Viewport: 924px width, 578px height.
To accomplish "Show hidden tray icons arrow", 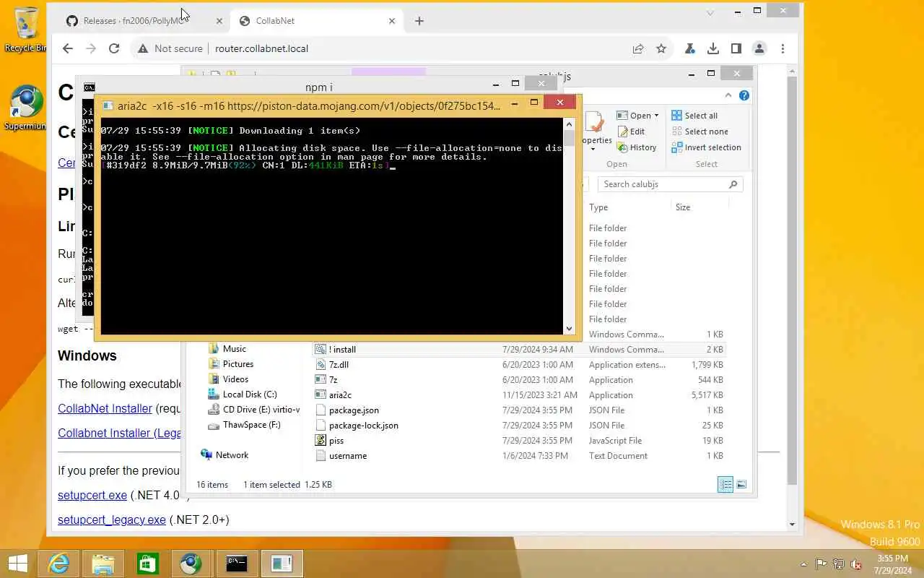I will click(x=804, y=564).
